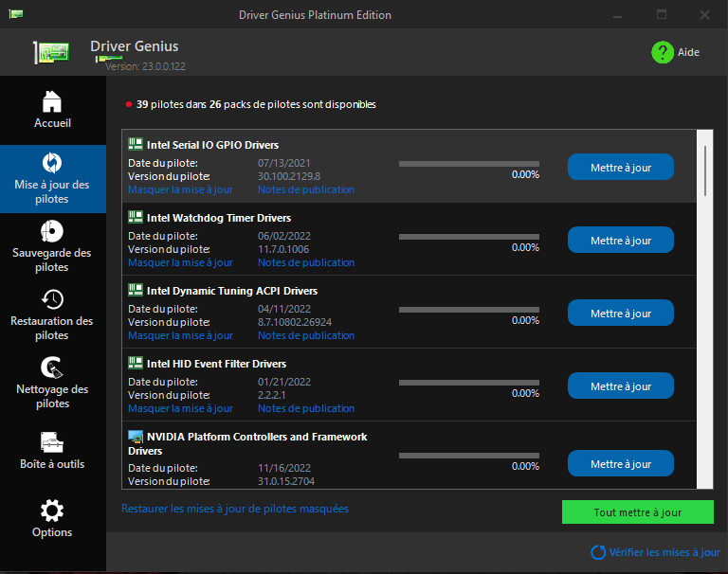
Task: Click the Intel Watchdog Timer device icon
Action: pyautogui.click(x=136, y=217)
